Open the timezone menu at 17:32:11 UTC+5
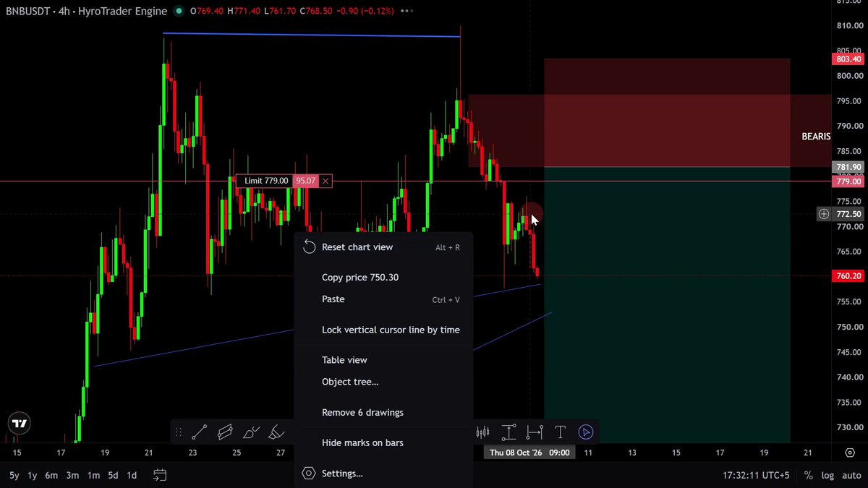Image resolution: width=868 pixels, height=488 pixels. (x=756, y=475)
